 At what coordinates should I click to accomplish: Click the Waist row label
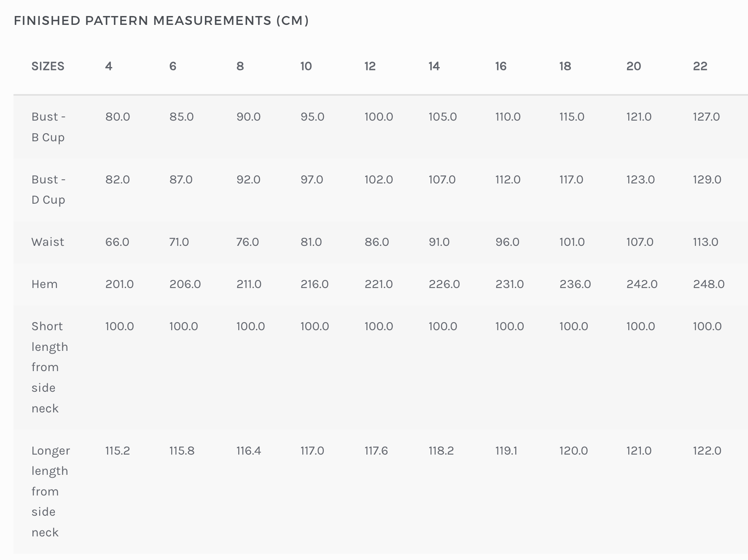tap(48, 242)
